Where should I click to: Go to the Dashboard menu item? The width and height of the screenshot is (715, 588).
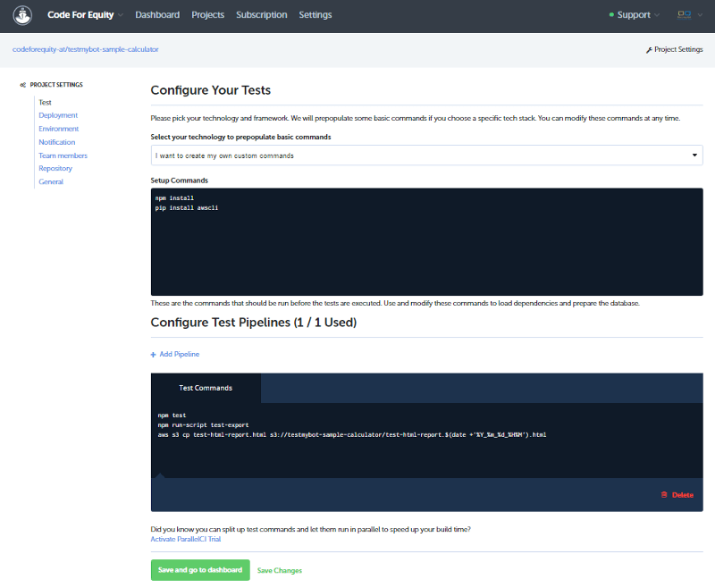pyautogui.click(x=157, y=15)
